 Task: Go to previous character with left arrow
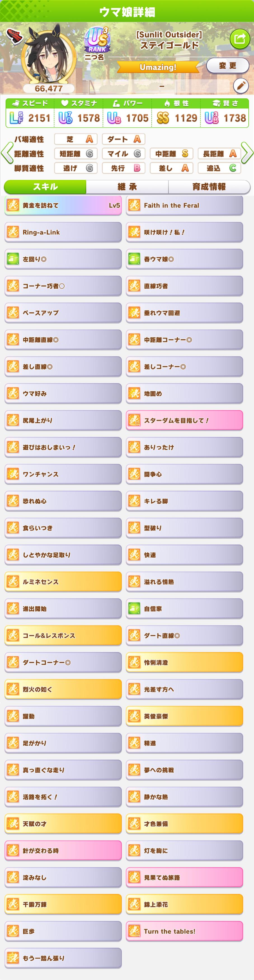coord(6,153)
